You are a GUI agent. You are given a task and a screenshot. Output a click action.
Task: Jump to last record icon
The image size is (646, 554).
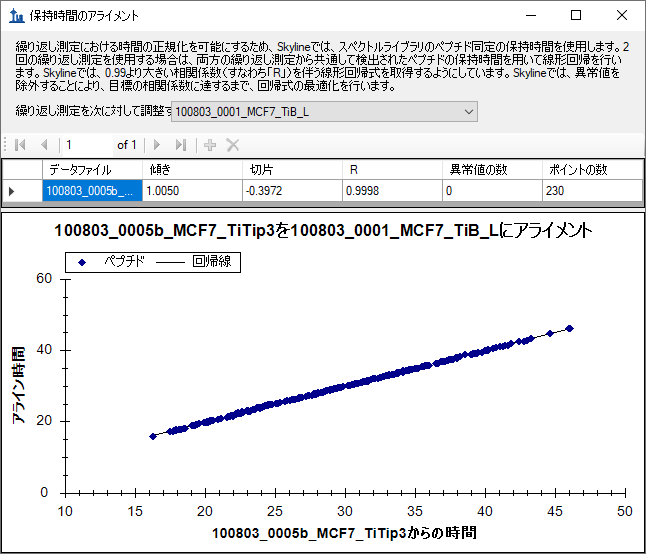[181, 145]
